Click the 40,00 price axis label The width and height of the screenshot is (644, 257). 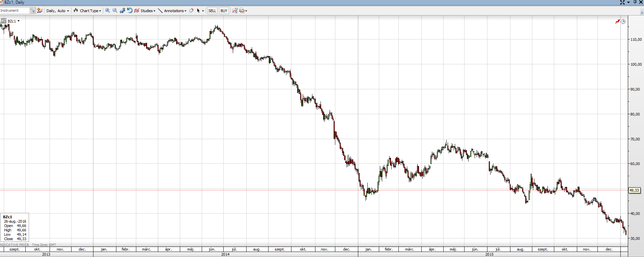(x=635, y=214)
